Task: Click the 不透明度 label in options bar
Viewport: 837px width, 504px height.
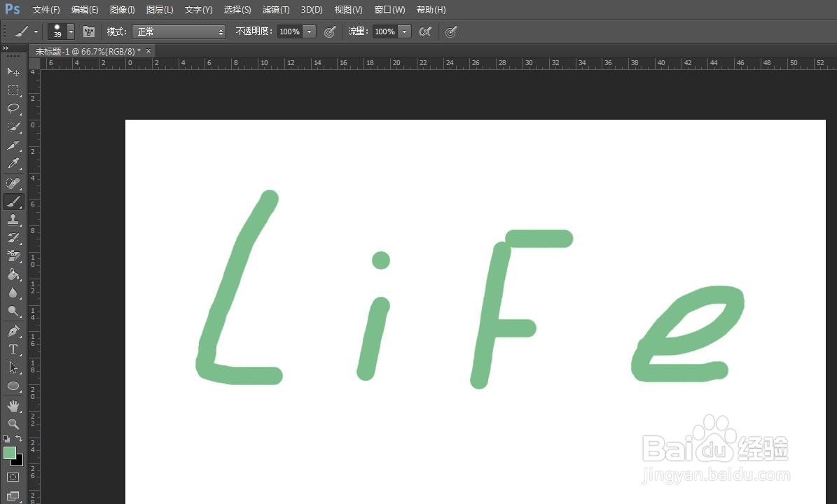Action: pyautogui.click(x=254, y=31)
